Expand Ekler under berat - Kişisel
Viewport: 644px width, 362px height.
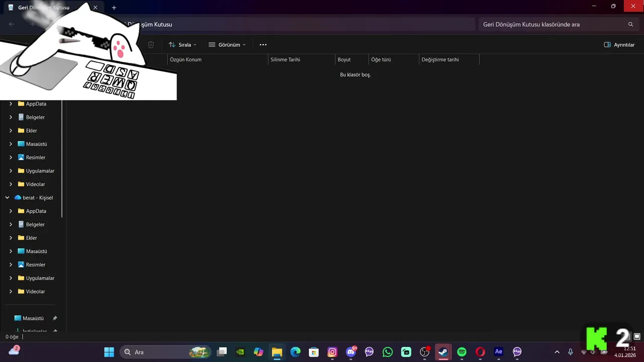(11, 238)
